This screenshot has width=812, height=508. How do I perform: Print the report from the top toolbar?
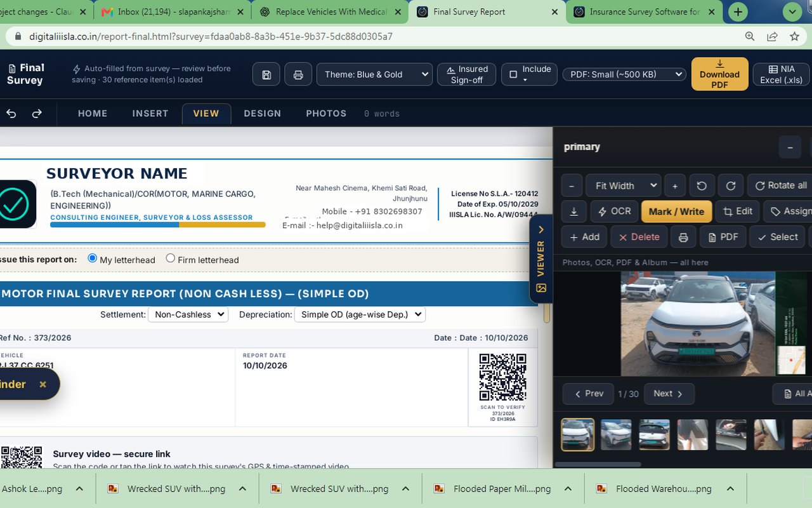pos(298,75)
